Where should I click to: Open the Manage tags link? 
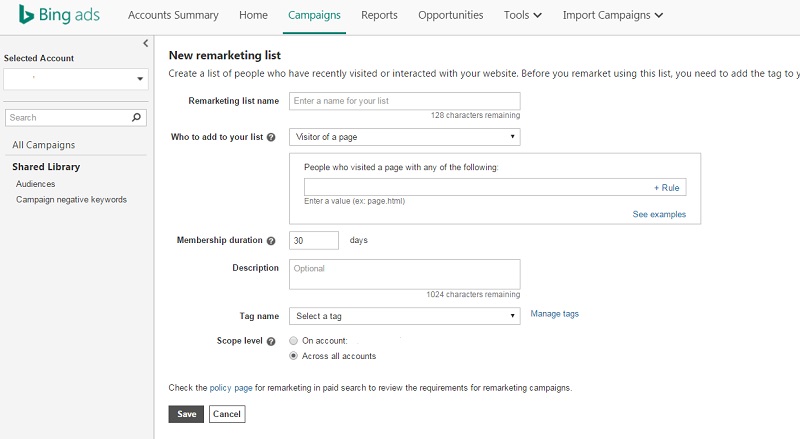click(555, 314)
